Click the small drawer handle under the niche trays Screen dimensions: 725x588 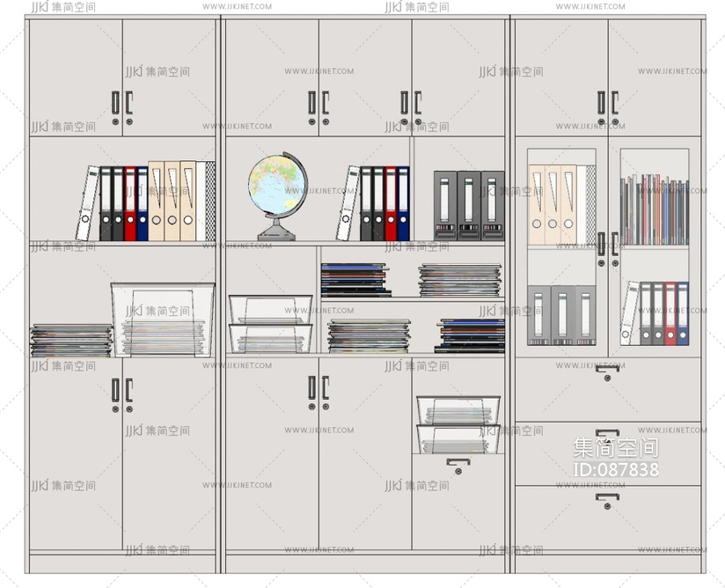[x=458, y=462]
